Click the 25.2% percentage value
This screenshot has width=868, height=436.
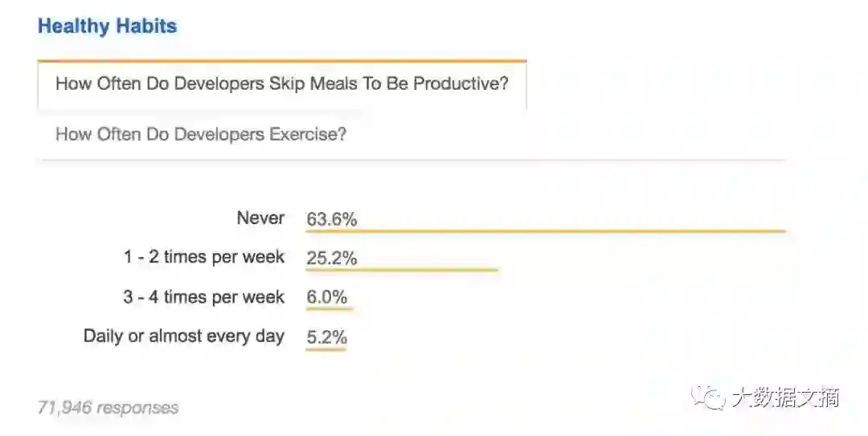coord(331,259)
